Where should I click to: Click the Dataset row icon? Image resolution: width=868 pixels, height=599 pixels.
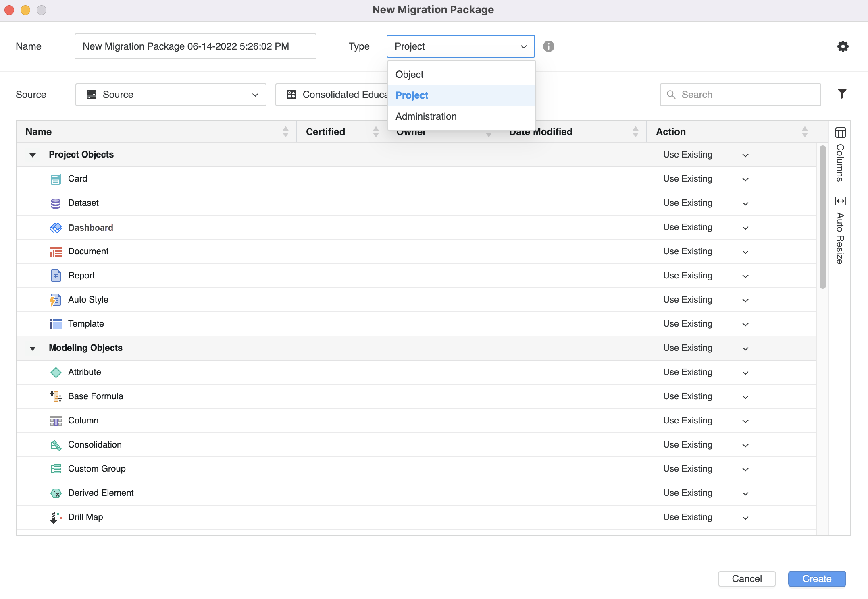pyautogui.click(x=56, y=203)
